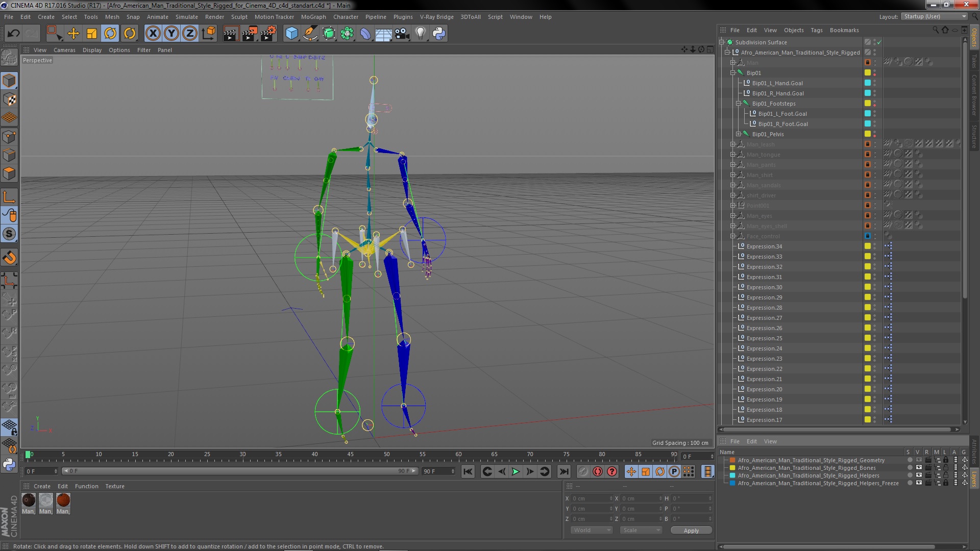Expand the Man object in Object Manager

click(733, 63)
